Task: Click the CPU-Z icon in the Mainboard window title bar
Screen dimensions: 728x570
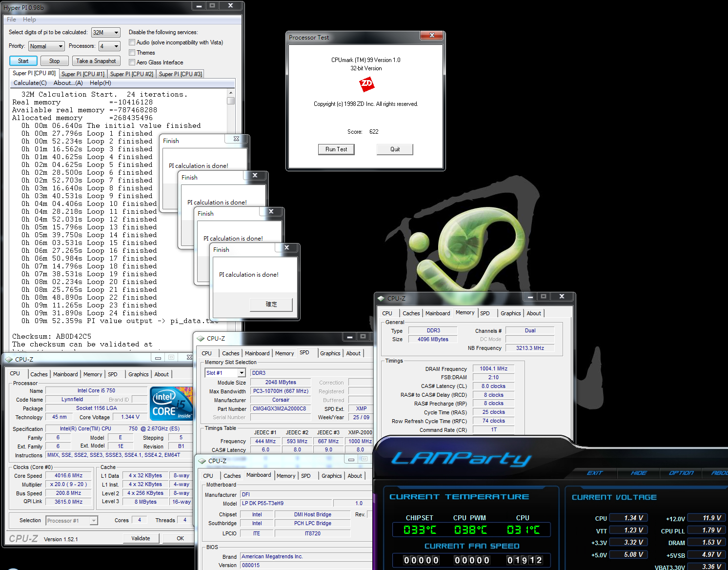Action: pyautogui.click(x=202, y=461)
